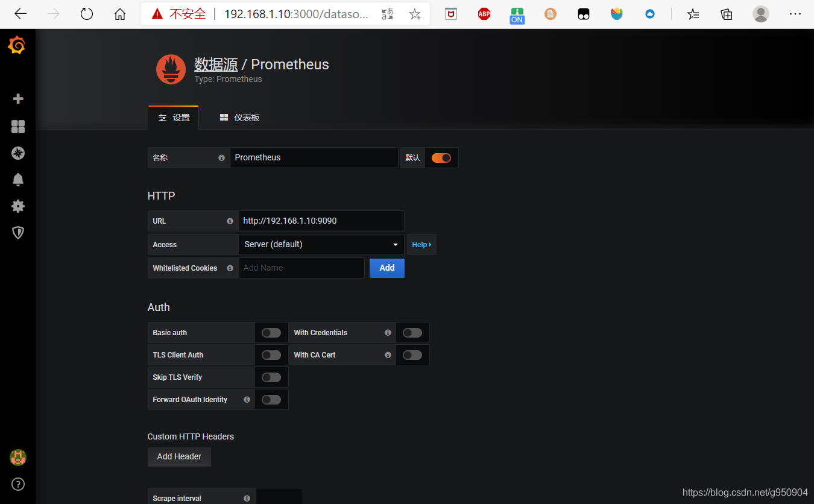The width and height of the screenshot is (814, 504).
Task: Click the info icon beside URL label
Action: [230, 221]
